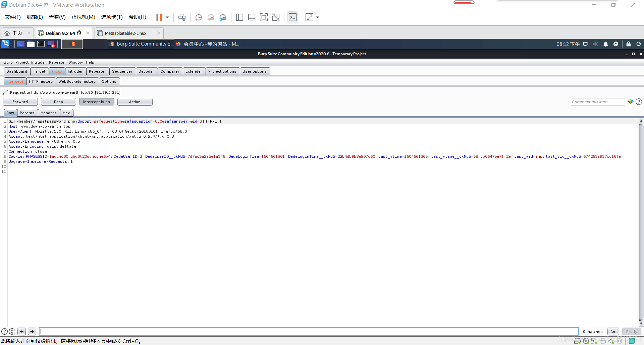Viewport: 644px width, 345px height.
Task: Open the 选项卡(T) menu
Action: tap(112, 17)
